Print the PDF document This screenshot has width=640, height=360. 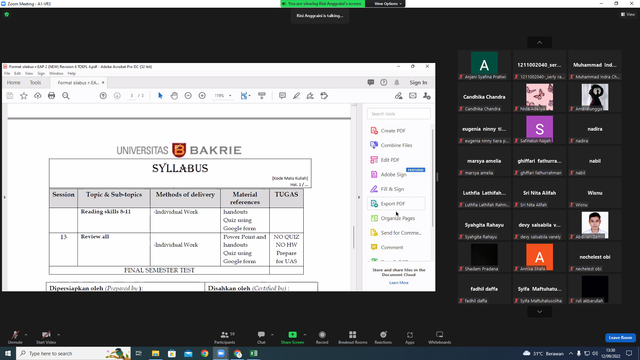(x=51, y=96)
